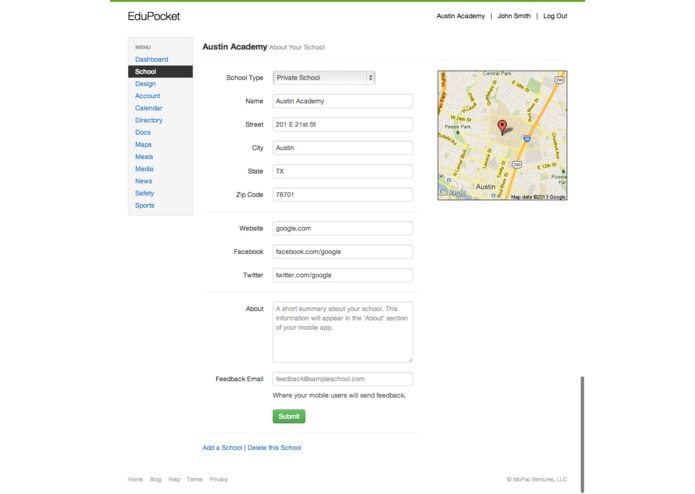
Task: Click the 'Where your mobile users will send feedback.' hint
Action: (339, 395)
